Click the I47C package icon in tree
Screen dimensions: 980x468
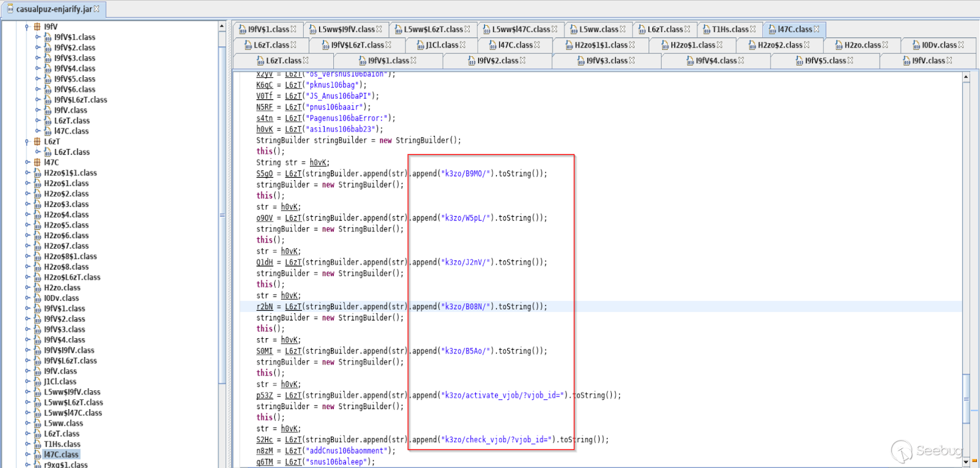click(x=37, y=162)
